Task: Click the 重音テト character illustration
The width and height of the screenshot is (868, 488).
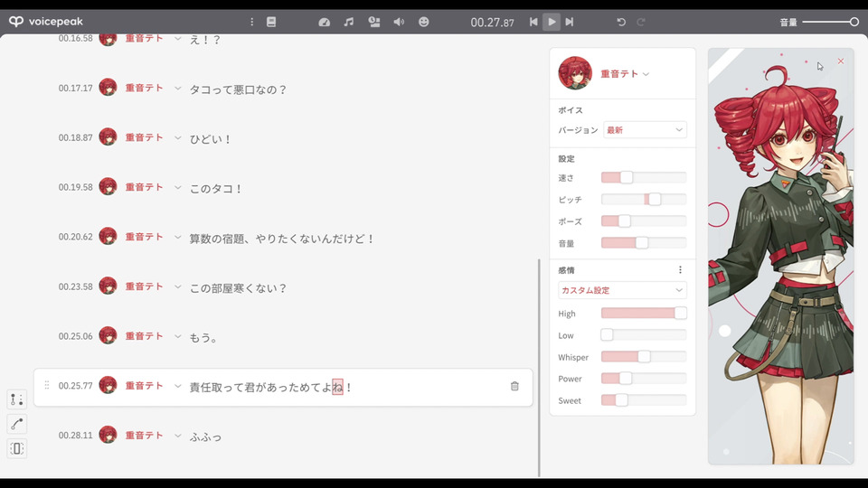Action: [x=781, y=256]
